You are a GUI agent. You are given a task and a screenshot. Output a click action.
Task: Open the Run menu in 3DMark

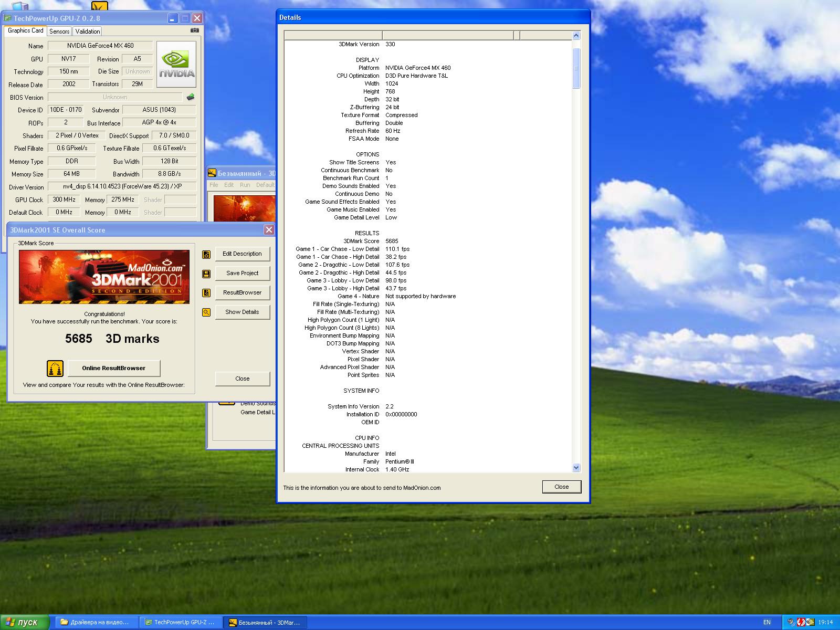click(x=245, y=185)
